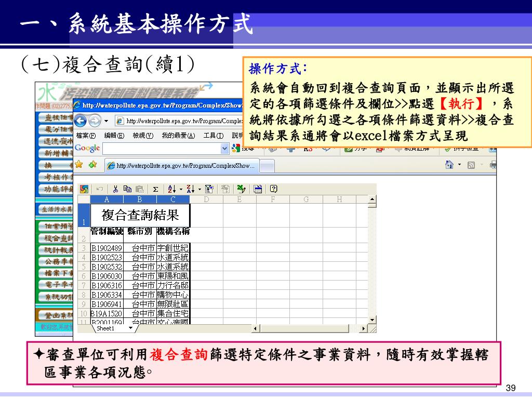Click the 功能評鑑 sidebar button in background window
Viewport: 532px width, 399px height.
coord(55,189)
